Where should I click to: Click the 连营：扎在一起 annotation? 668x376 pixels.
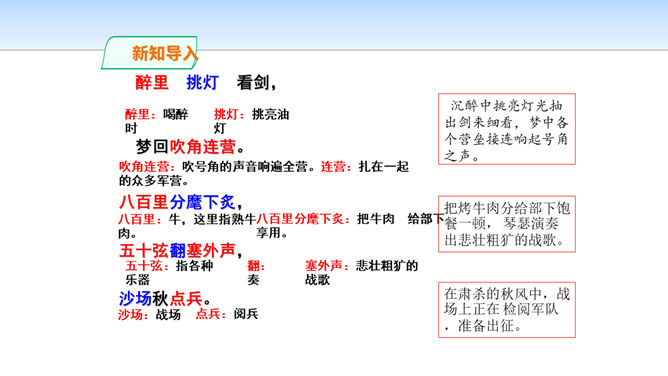(365, 166)
